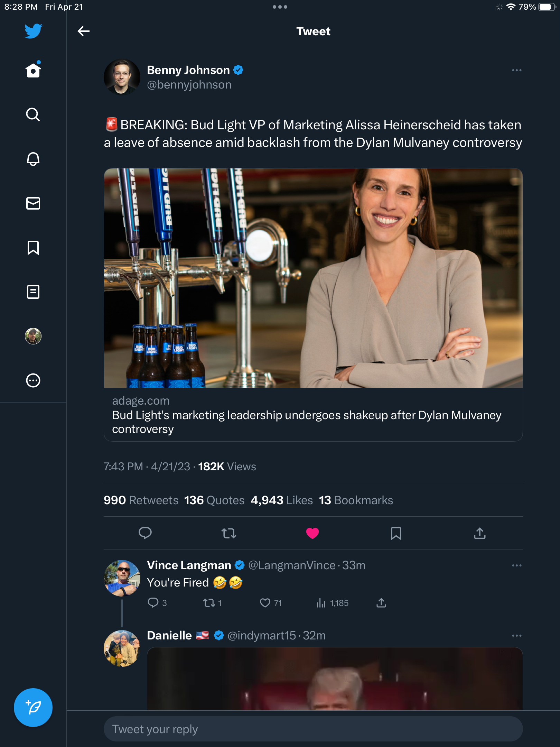560x747 pixels.
Task: Open more options on Benny Johnson's tweet
Action: pyautogui.click(x=516, y=70)
